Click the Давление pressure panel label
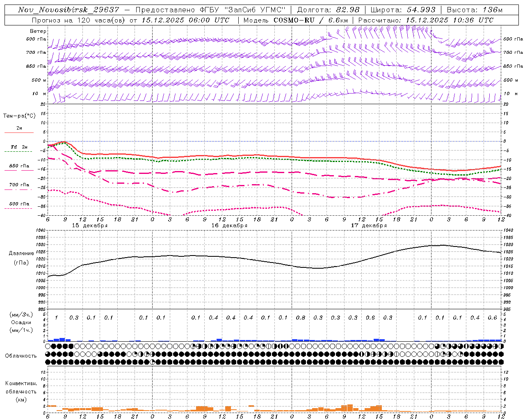525x420 pixels. (x=21, y=253)
